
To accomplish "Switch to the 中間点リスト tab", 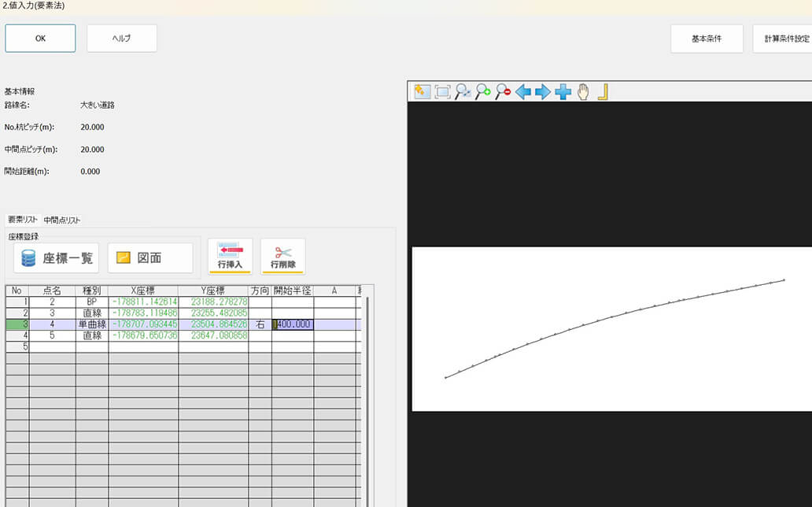I will point(62,220).
